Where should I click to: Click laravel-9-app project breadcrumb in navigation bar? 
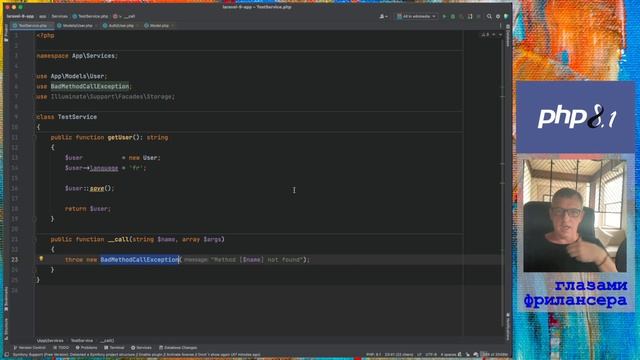20,16
